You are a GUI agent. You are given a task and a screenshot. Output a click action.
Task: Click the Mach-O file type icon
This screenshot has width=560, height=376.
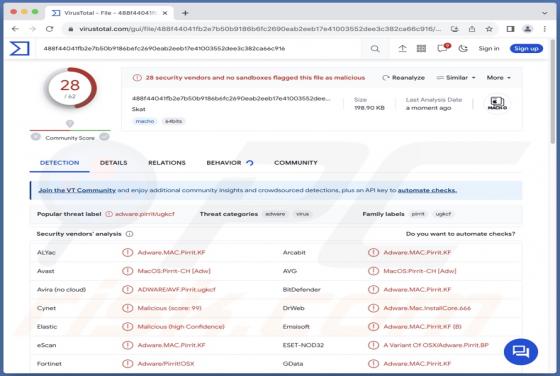pyautogui.click(x=497, y=103)
